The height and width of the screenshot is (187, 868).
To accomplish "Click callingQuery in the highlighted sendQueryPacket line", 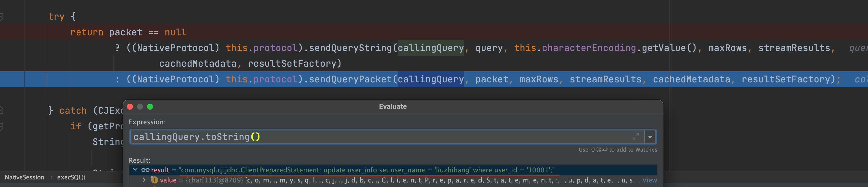I will pyautogui.click(x=431, y=79).
